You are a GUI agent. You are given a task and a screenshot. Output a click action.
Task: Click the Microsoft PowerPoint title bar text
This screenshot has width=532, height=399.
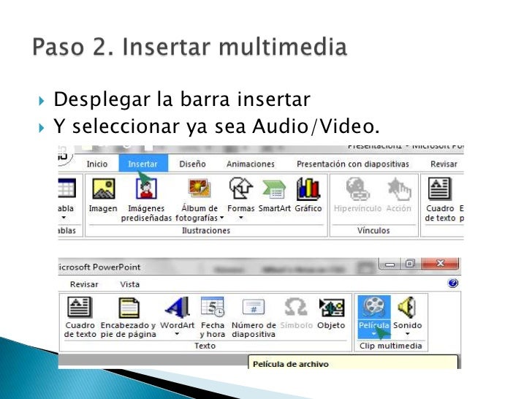(99, 267)
